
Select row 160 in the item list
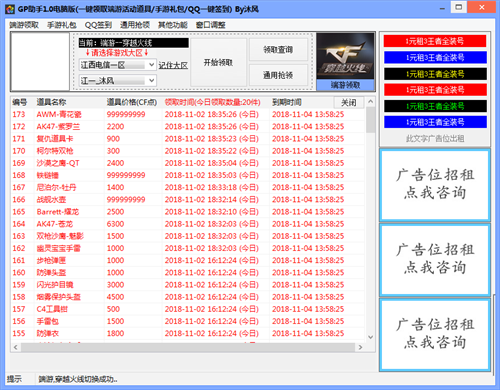coord(188,273)
